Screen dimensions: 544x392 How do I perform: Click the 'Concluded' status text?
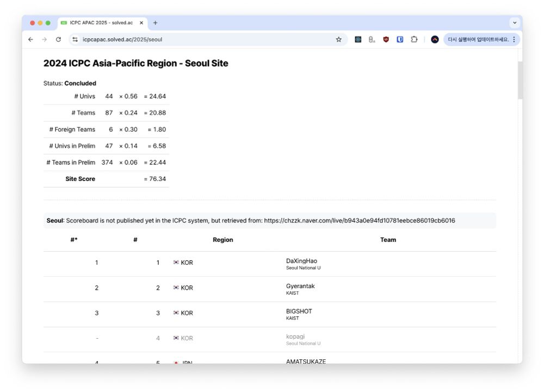coord(80,83)
